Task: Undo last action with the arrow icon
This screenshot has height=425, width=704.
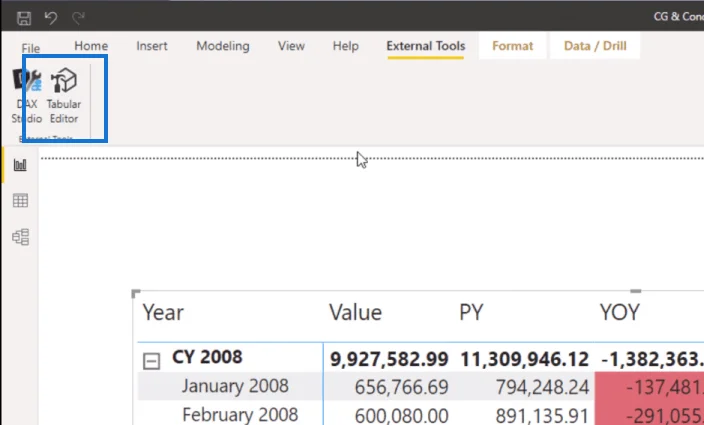Action: point(51,18)
